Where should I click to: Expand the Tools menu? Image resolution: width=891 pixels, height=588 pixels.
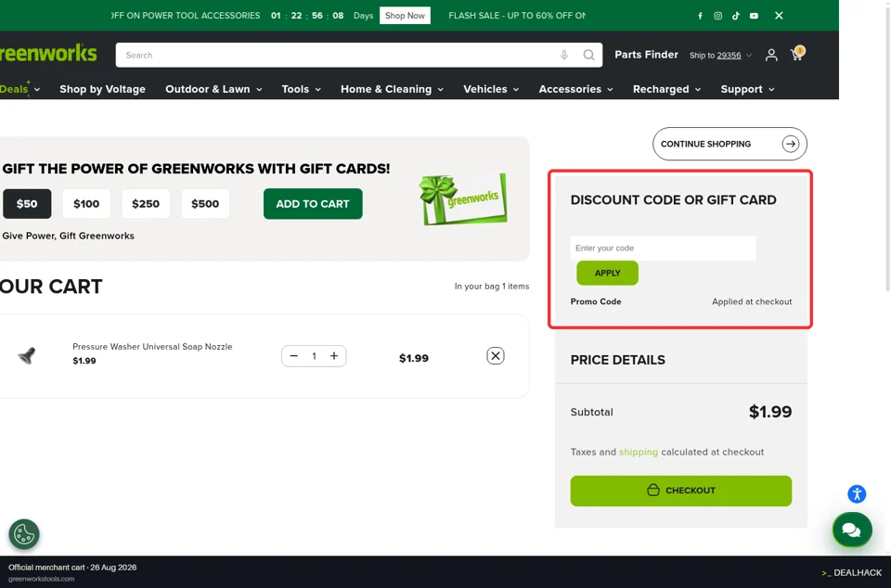point(301,89)
